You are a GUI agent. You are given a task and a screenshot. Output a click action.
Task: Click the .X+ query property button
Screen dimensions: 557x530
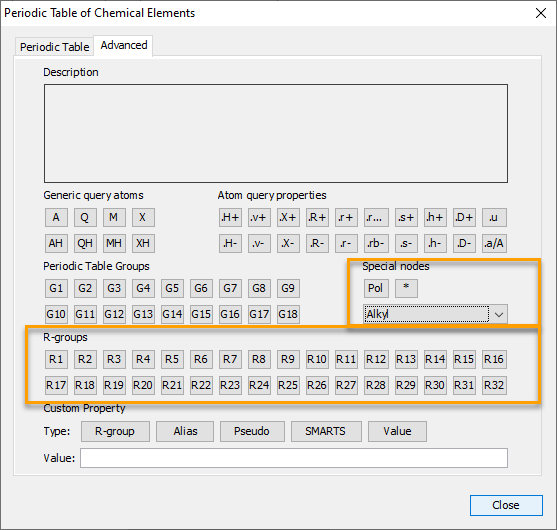pos(288,217)
